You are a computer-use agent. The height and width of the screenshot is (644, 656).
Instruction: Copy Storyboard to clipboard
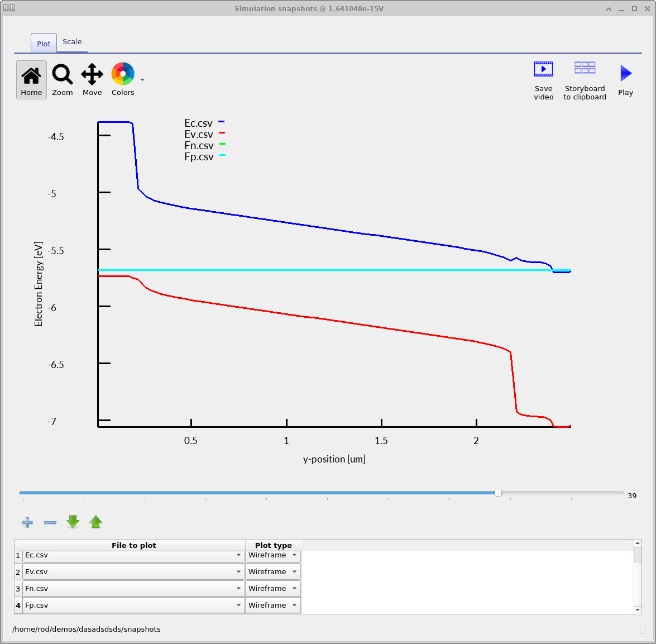(585, 80)
